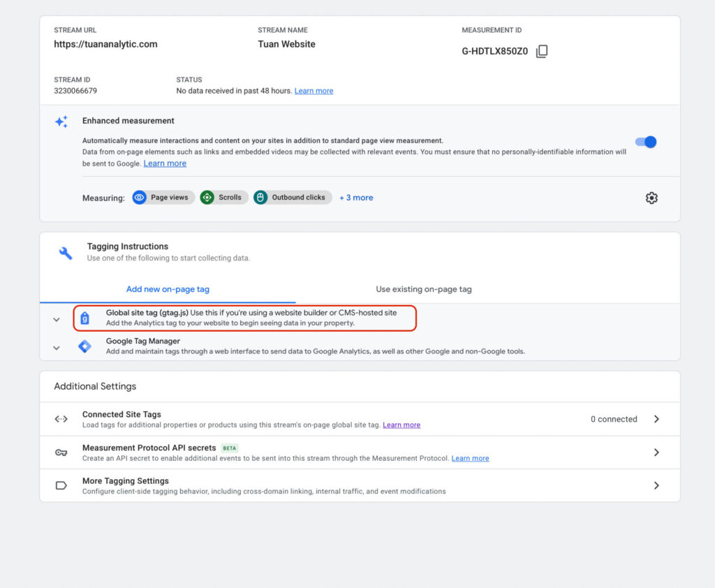Click the Page views chip

click(163, 198)
